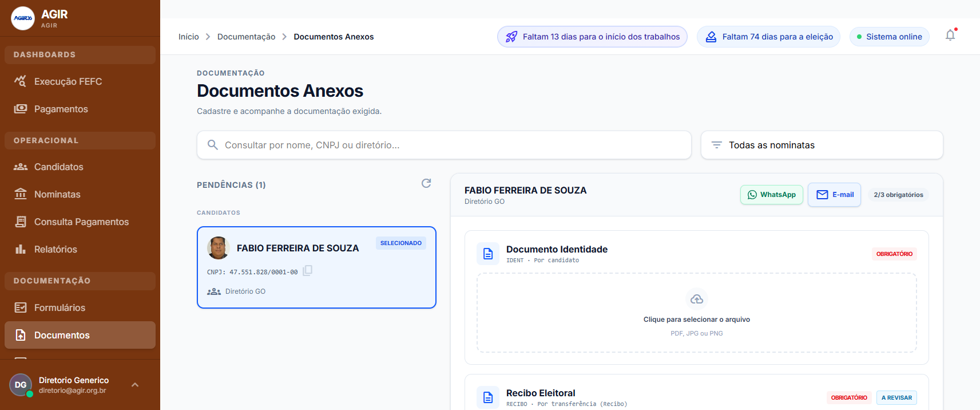980x410 pixels.
Task: Click the DASHBOARDS section header
Action: pos(80,54)
